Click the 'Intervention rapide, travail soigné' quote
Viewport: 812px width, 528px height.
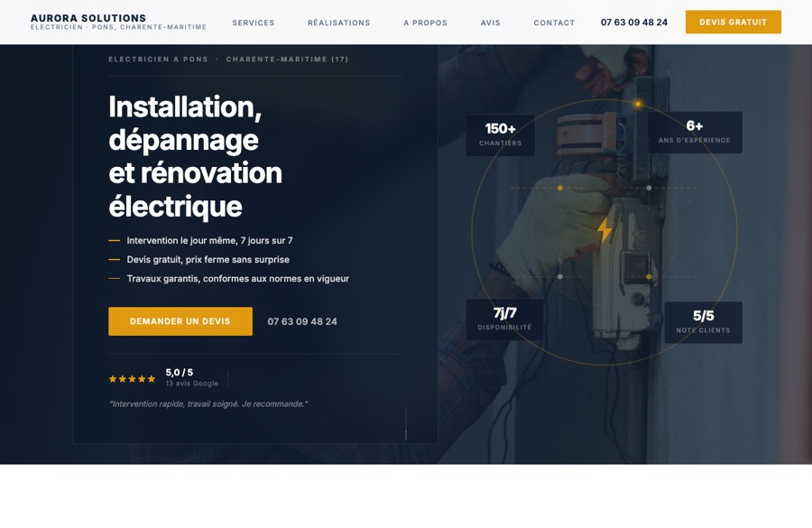tap(208, 403)
